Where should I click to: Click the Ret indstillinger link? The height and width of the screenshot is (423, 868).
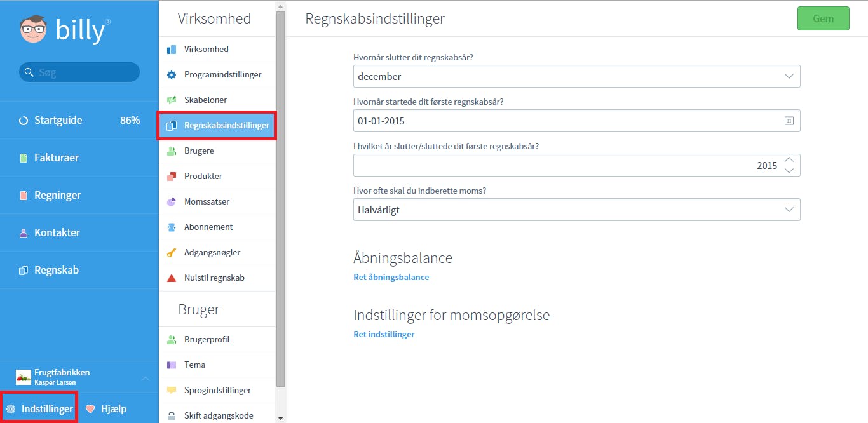point(384,335)
